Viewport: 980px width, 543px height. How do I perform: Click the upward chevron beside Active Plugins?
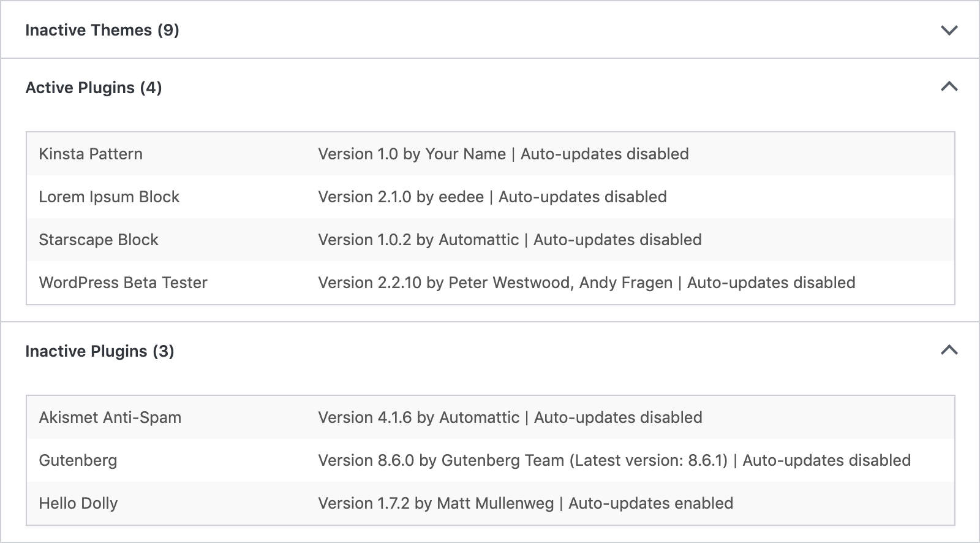click(x=949, y=86)
